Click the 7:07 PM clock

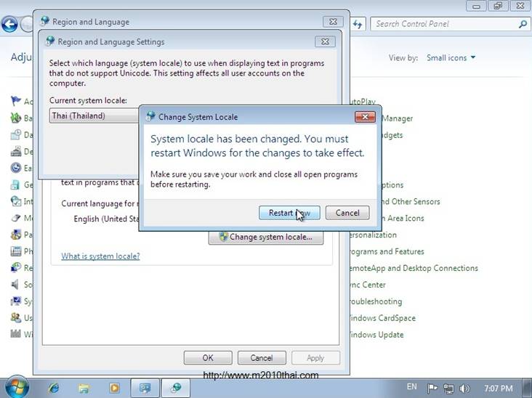coord(498,389)
